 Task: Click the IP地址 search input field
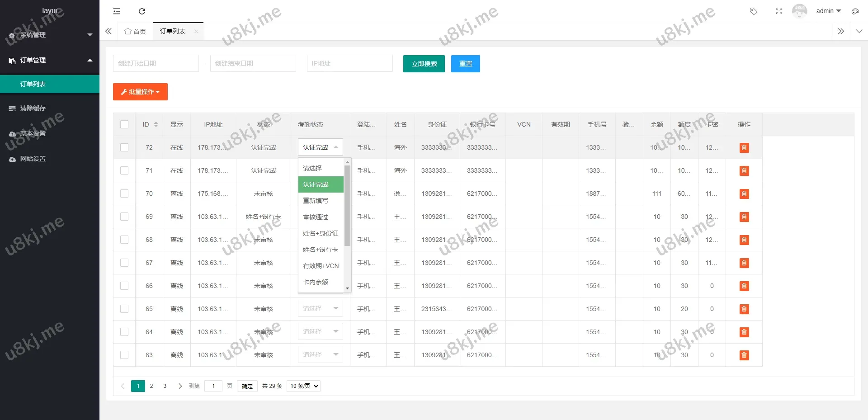coord(349,63)
